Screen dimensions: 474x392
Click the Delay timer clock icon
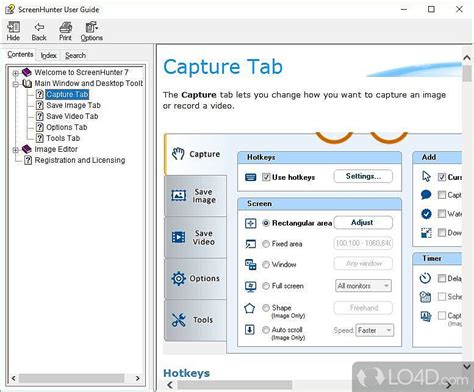(425, 278)
